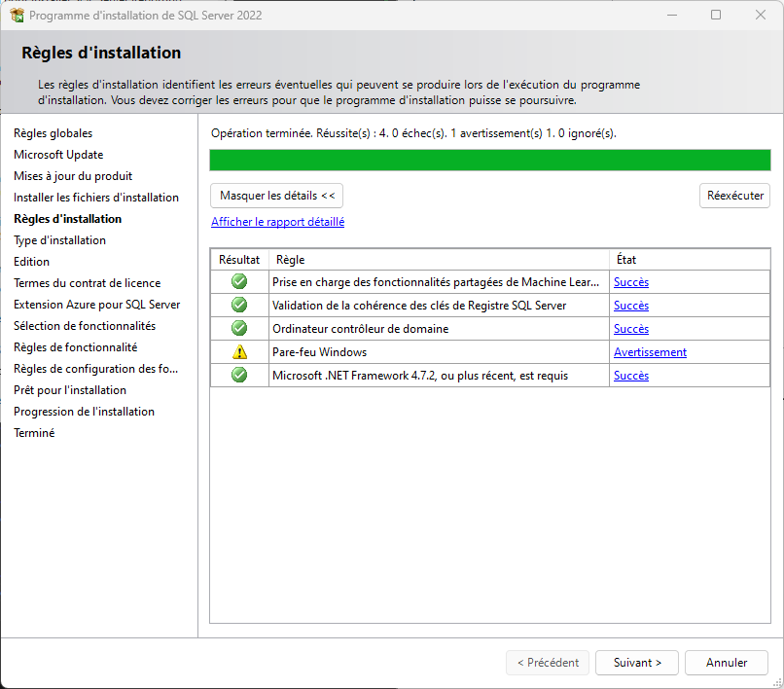Open Succès link for .NET Framework rule
This screenshot has width=784, height=689.
[x=631, y=376]
